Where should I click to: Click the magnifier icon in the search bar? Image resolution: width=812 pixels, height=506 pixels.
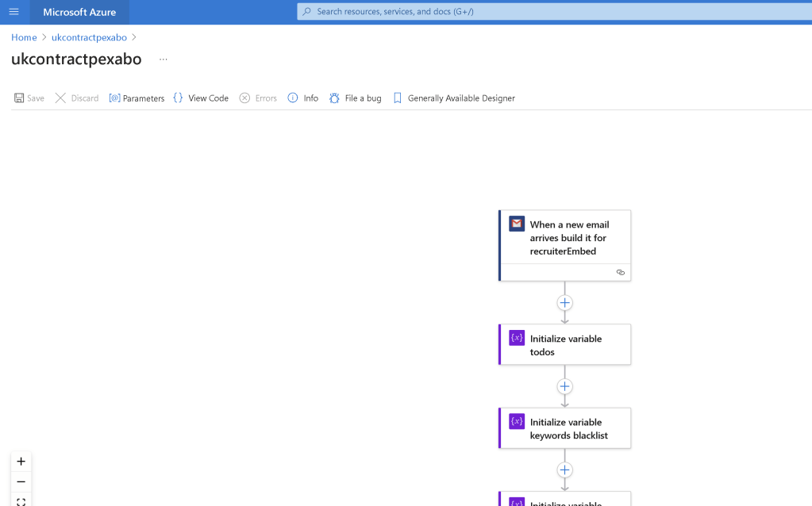click(306, 11)
